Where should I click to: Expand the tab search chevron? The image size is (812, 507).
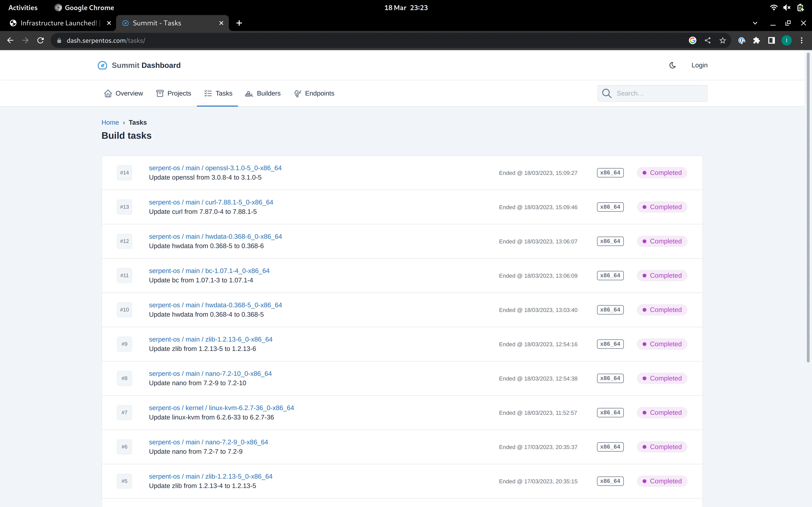coord(755,23)
